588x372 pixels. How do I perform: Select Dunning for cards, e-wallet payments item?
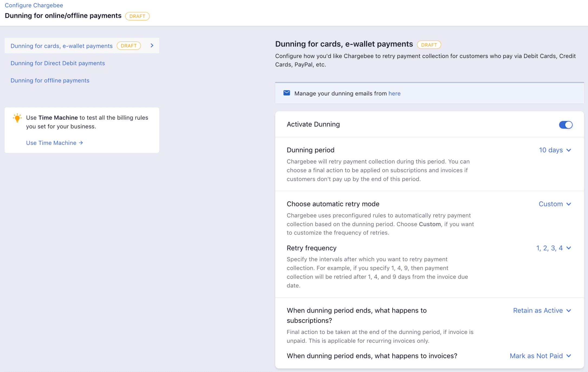pos(82,46)
